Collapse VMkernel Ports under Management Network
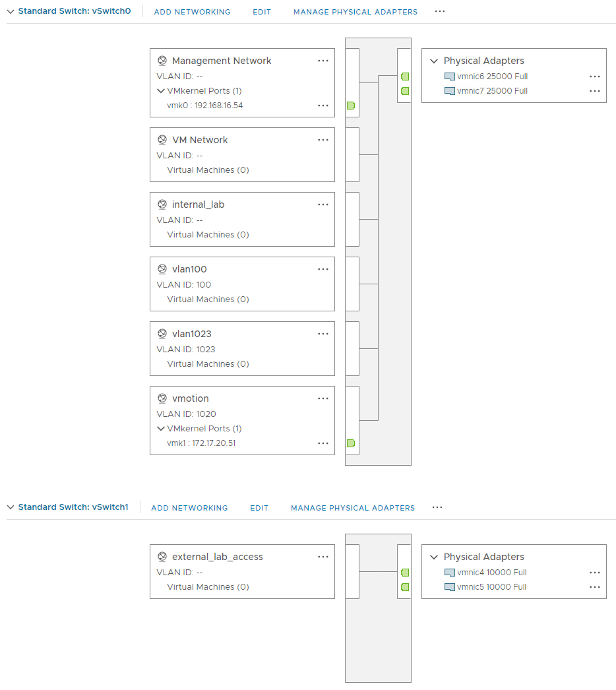 161,89
